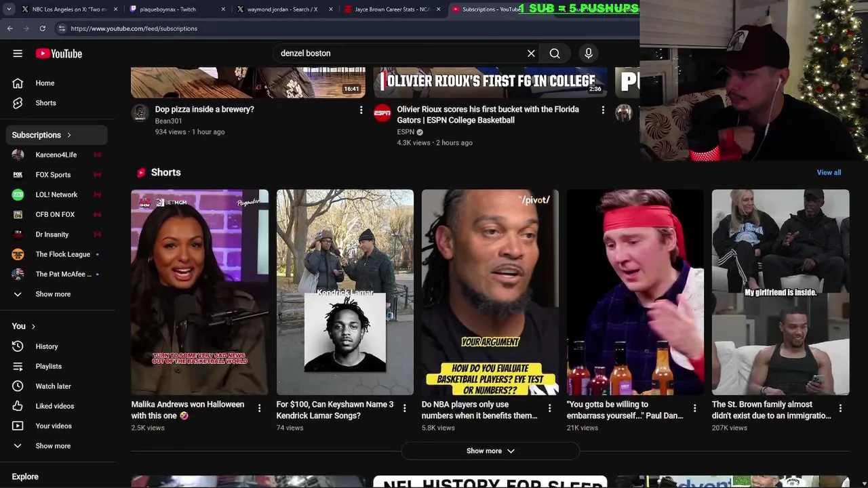Close the NBC Los Angeles tab

115,9
